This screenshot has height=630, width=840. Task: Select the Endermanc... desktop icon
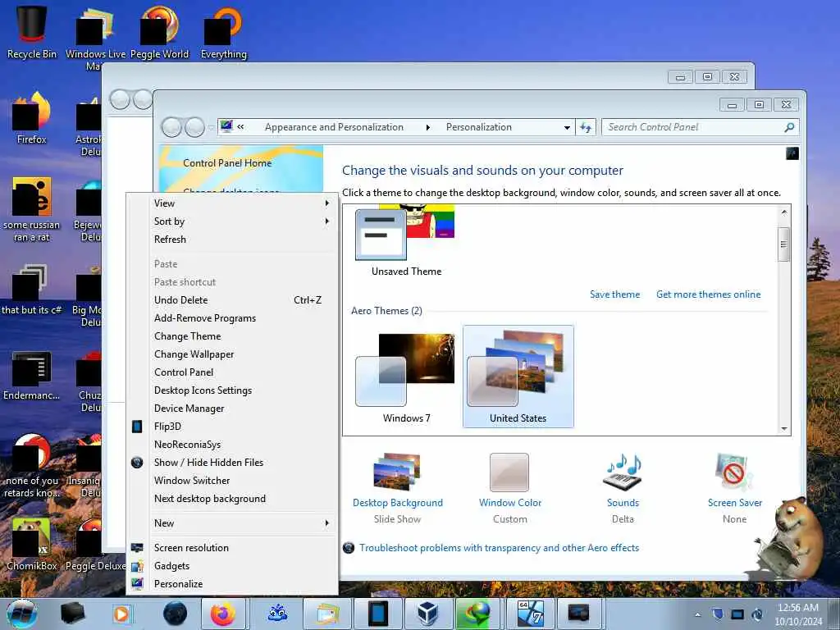click(32, 375)
